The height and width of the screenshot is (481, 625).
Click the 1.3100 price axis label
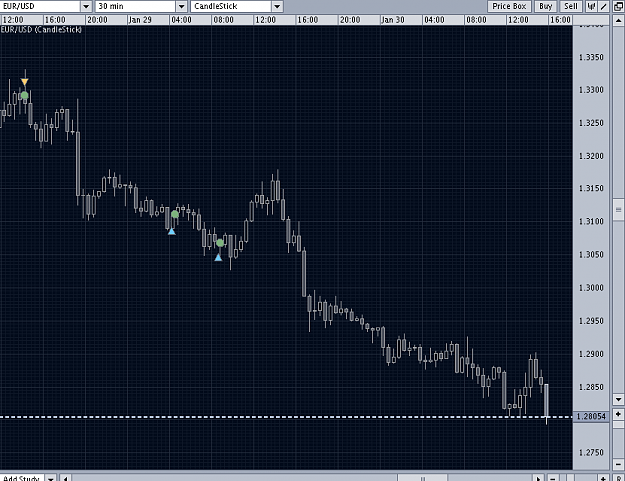pos(591,221)
